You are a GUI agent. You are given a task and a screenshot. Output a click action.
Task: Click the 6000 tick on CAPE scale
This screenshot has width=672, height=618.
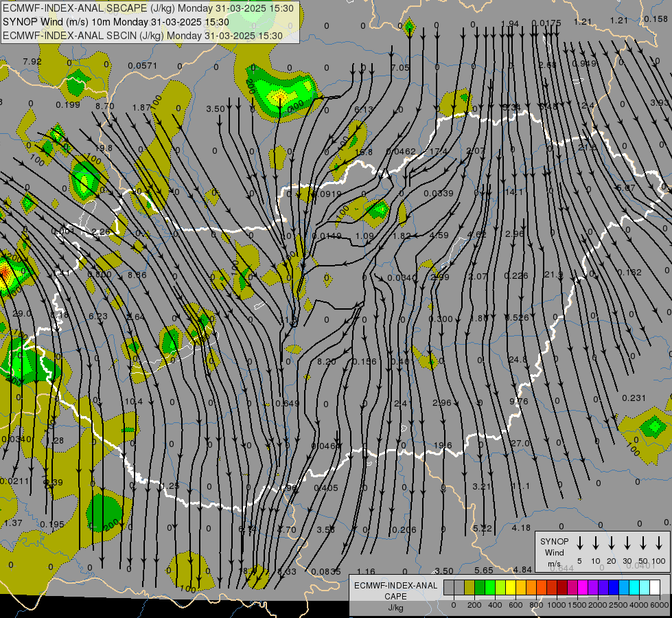tap(659, 605)
